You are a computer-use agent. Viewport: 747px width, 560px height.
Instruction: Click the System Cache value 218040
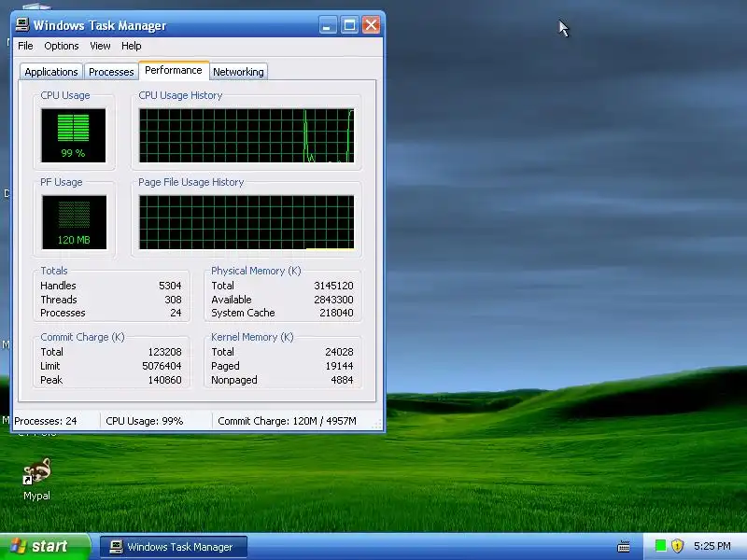click(336, 313)
